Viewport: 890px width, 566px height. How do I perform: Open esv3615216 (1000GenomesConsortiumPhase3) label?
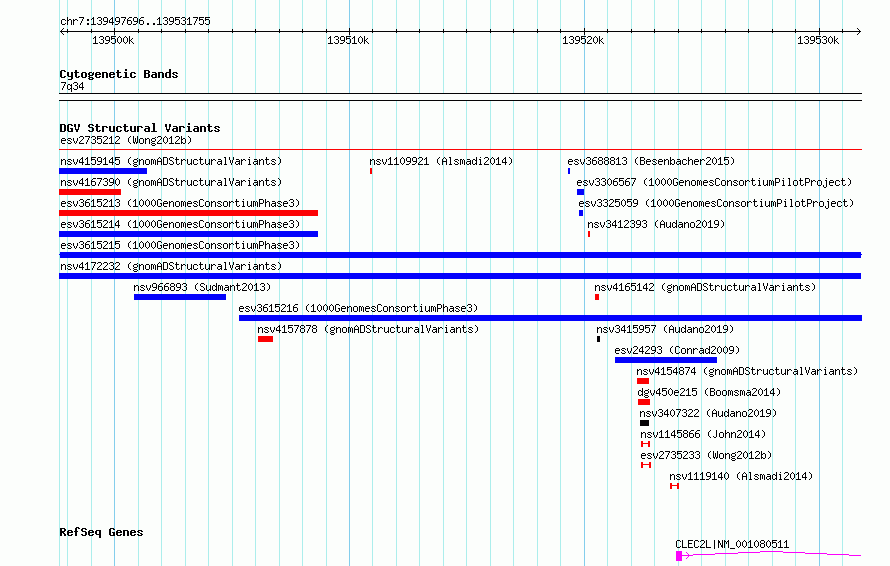click(358, 308)
